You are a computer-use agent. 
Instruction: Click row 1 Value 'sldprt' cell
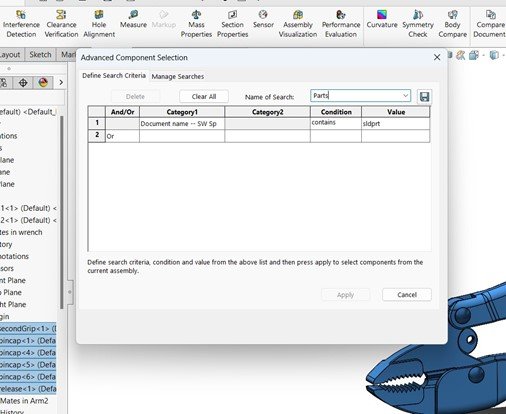[396, 123]
